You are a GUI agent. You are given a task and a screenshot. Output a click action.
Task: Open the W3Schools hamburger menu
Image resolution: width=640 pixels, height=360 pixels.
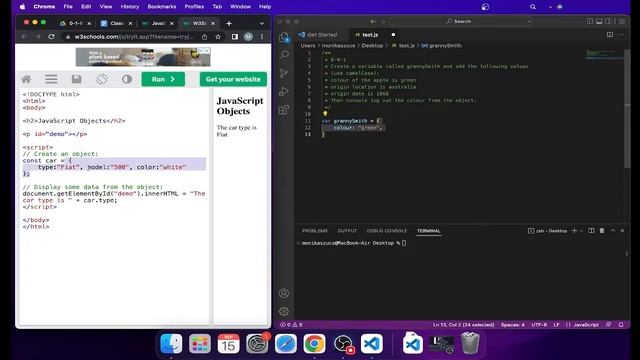coord(51,79)
